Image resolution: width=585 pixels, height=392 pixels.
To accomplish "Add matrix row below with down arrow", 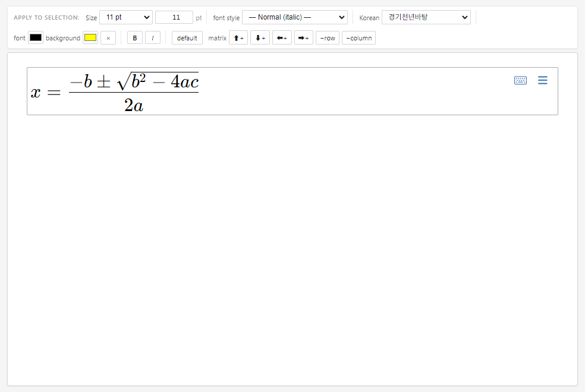I will coord(260,37).
